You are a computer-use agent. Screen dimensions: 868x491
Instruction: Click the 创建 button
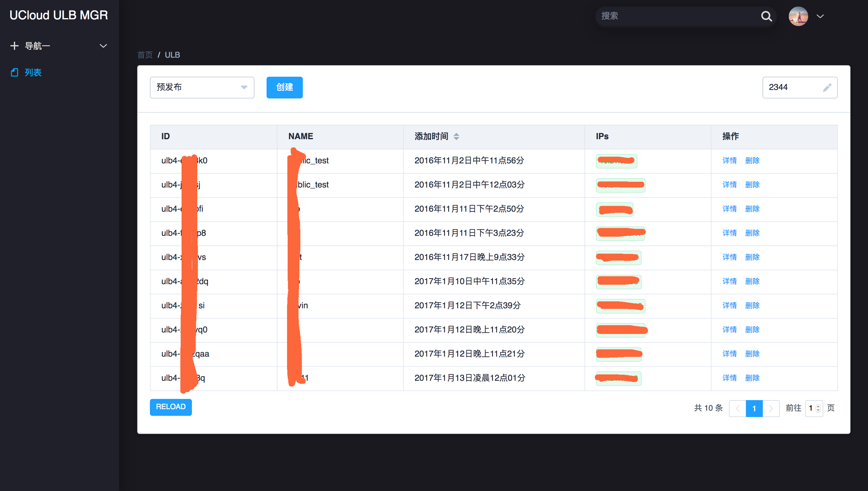point(284,87)
